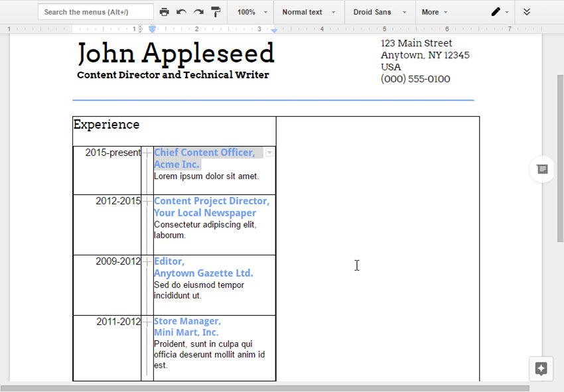This screenshot has height=392, width=564.
Task: Click the Lorem ipsum dolor sit amet text
Action: pyautogui.click(x=206, y=176)
